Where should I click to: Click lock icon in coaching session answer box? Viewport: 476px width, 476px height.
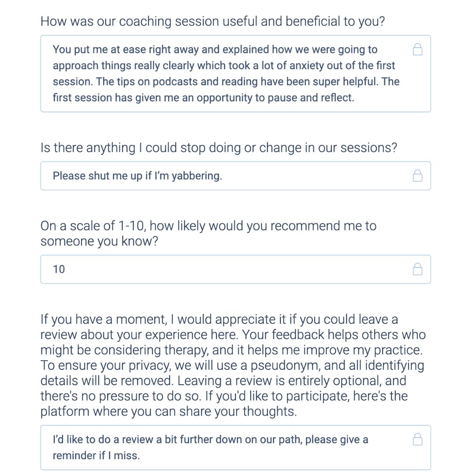coord(417,49)
